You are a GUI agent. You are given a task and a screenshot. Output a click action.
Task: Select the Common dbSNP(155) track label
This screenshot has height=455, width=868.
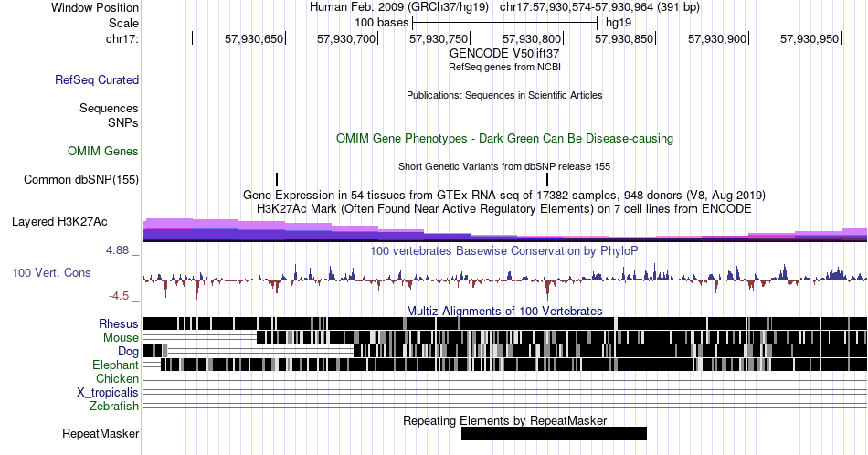click(81, 179)
